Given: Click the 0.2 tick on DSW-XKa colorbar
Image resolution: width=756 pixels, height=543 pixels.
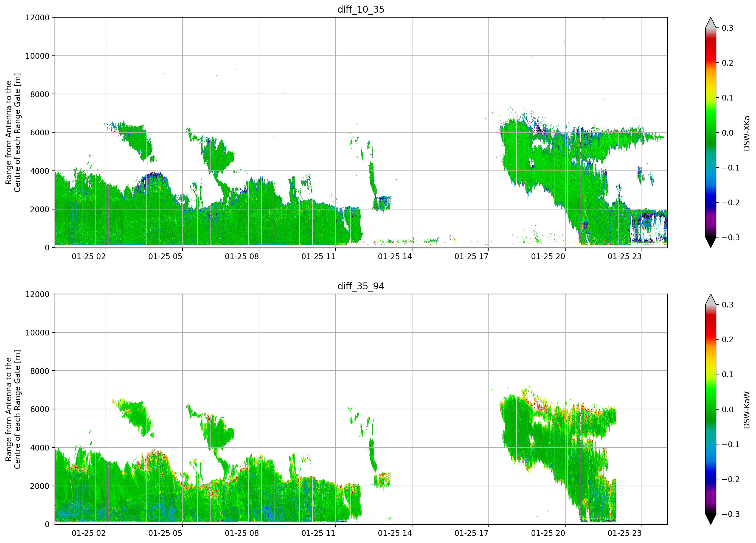Looking at the screenshot, I should (x=728, y=63).
